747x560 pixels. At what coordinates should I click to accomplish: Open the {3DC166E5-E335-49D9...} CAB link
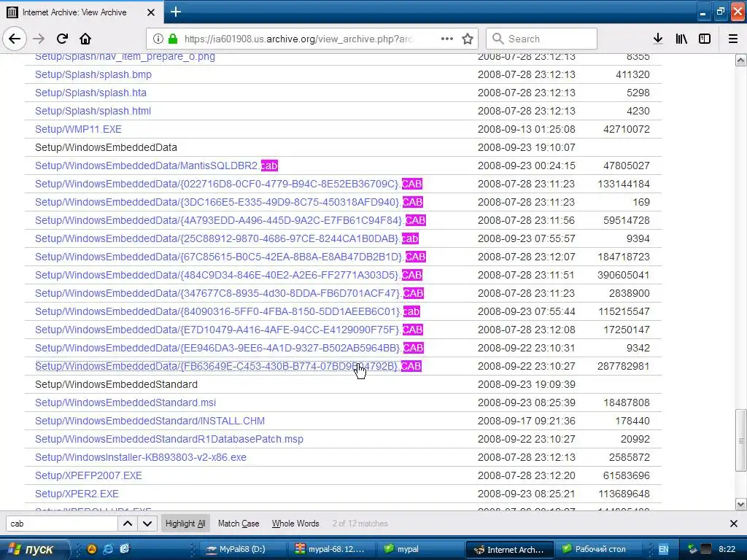click(228, 202)
